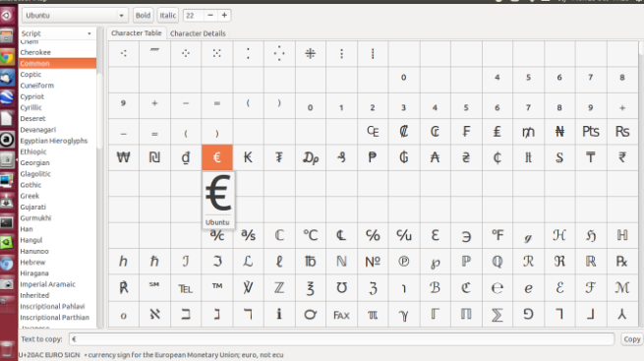This screenshot has width=644, height=361.
Task: Select the Won sign character
Action: pyautogui.click(x=123, y=157)
